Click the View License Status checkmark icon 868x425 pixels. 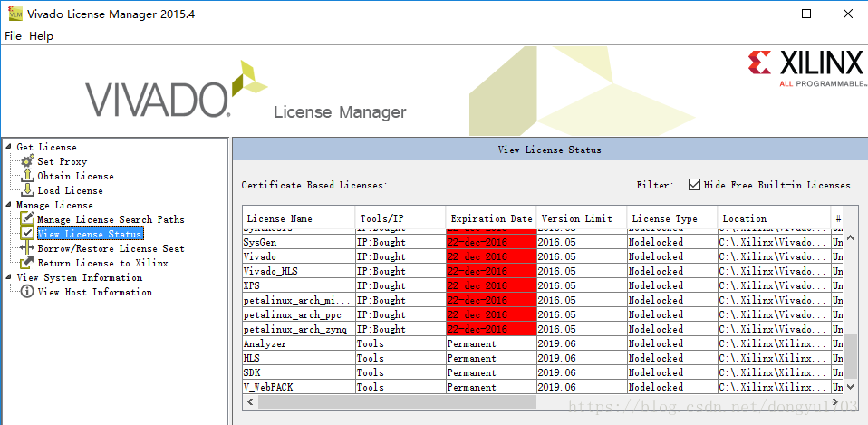point(28,234)
